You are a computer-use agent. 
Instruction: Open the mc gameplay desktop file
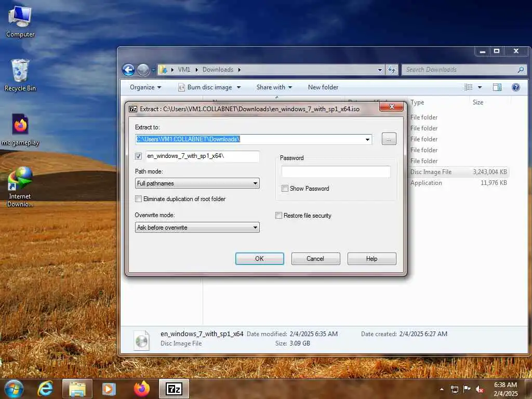point(20,129)
